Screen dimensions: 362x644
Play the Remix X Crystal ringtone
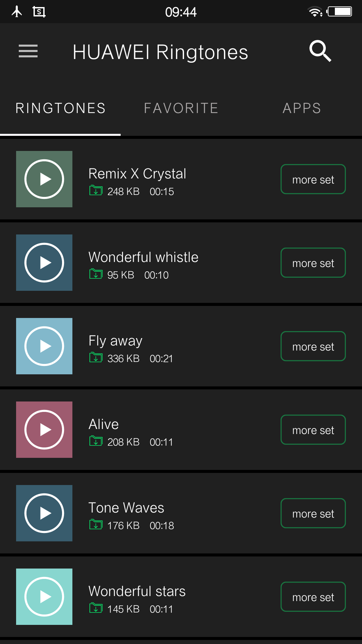point(44,179)
